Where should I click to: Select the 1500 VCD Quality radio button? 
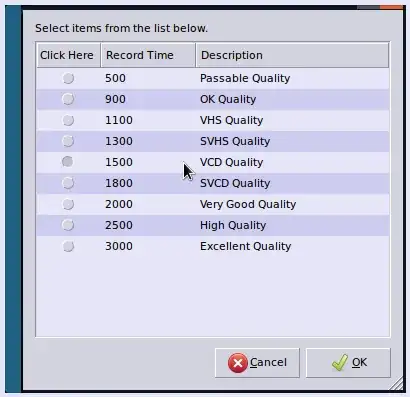(x=68, y=162)
